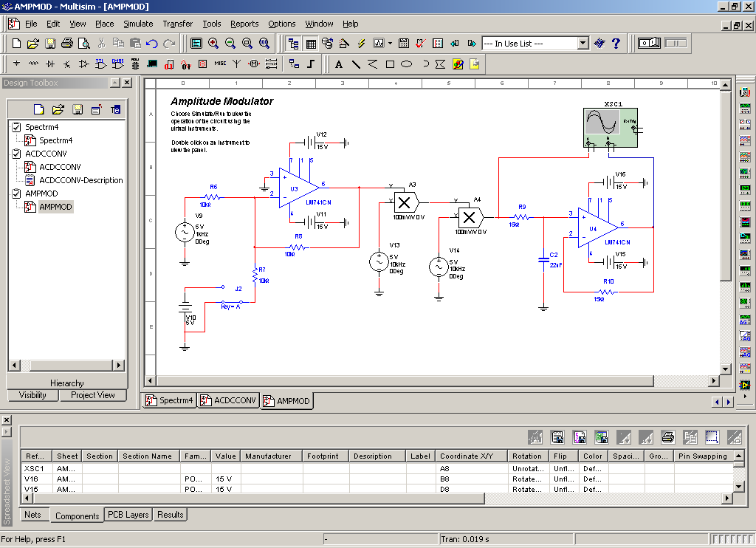Viewport: 756px width, 548px height.
Task: Expand more instruments arrow at toolbar bottom
Action: pyautogui.click(x=746, y=397)
